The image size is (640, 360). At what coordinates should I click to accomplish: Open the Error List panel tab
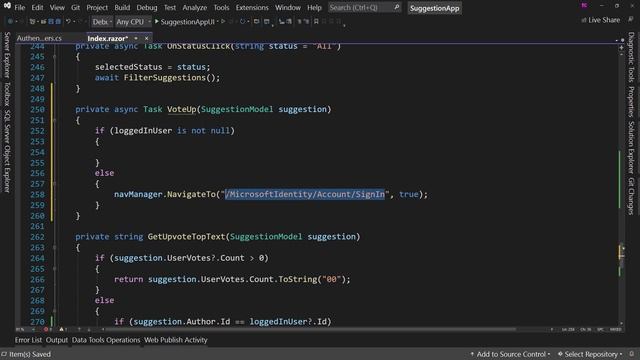coord(28,340)
